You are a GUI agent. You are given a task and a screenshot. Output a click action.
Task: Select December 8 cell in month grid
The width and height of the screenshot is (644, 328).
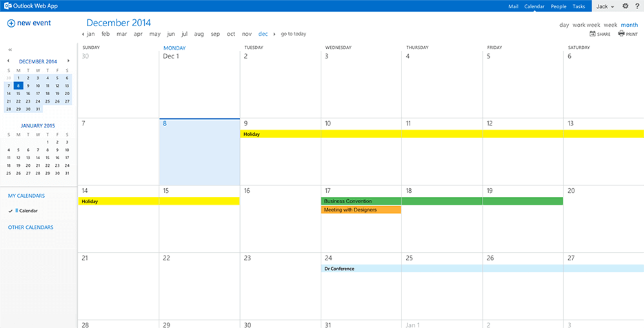pyautogui.click(x=199, y=152)
